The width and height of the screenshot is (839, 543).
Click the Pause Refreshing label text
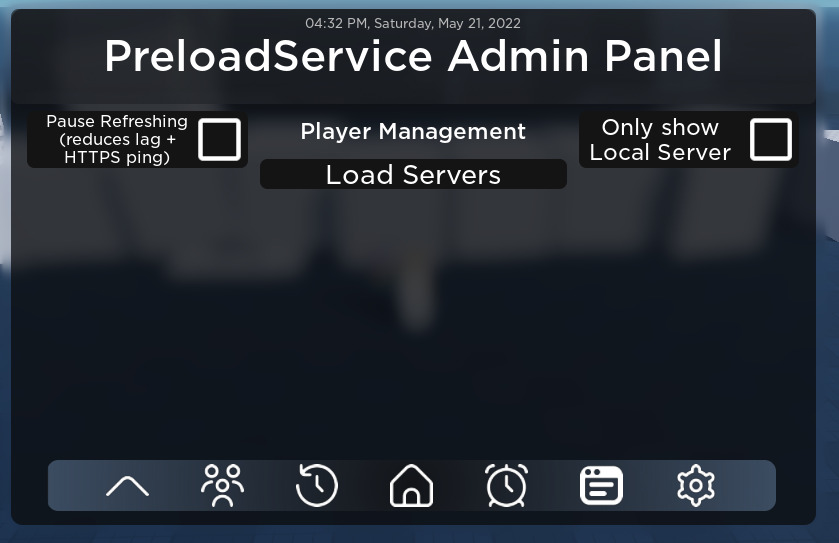117,121
